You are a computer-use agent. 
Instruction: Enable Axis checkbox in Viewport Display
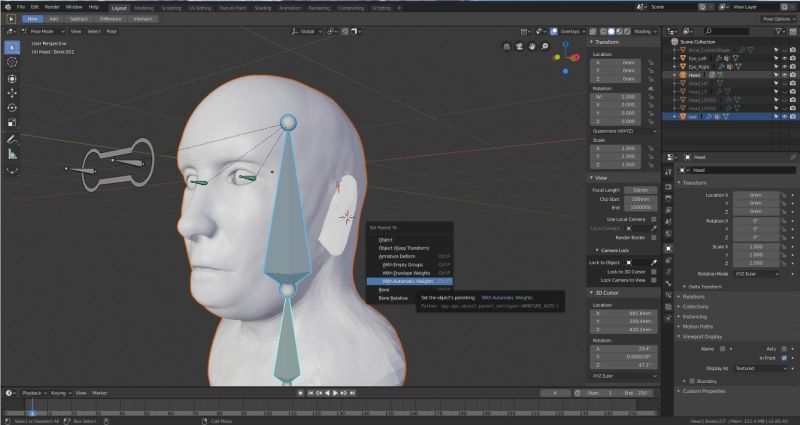point(784,349)
